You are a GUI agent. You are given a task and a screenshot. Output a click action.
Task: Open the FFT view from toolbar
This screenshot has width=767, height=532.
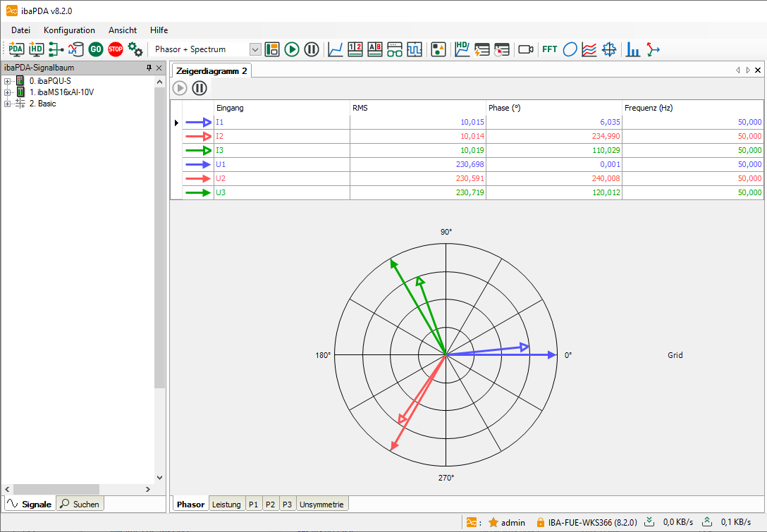coord(549,49)
